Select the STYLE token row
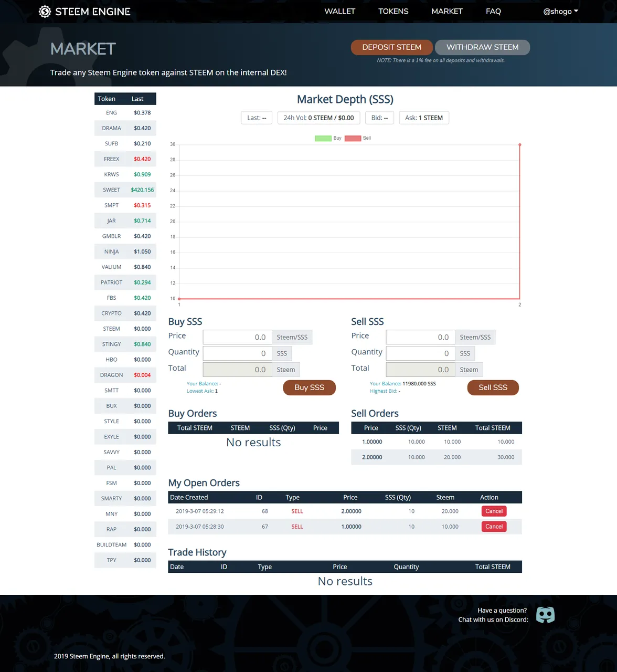 point(125,422)
